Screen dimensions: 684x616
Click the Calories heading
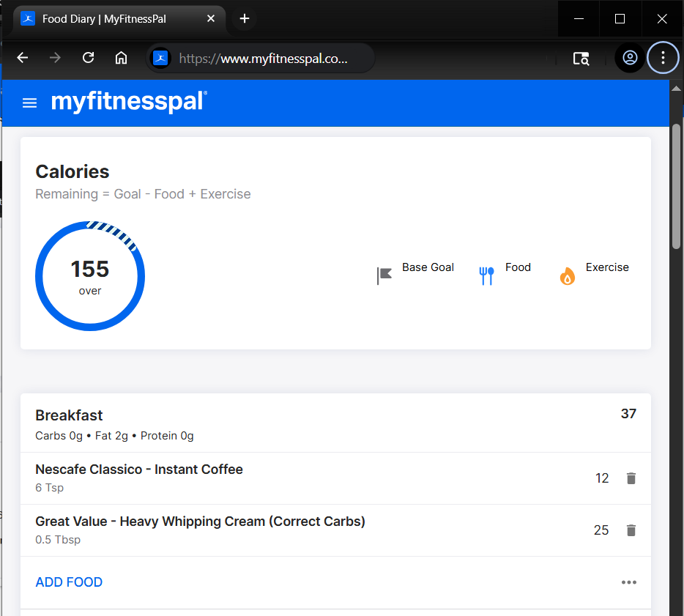point(73,171)
